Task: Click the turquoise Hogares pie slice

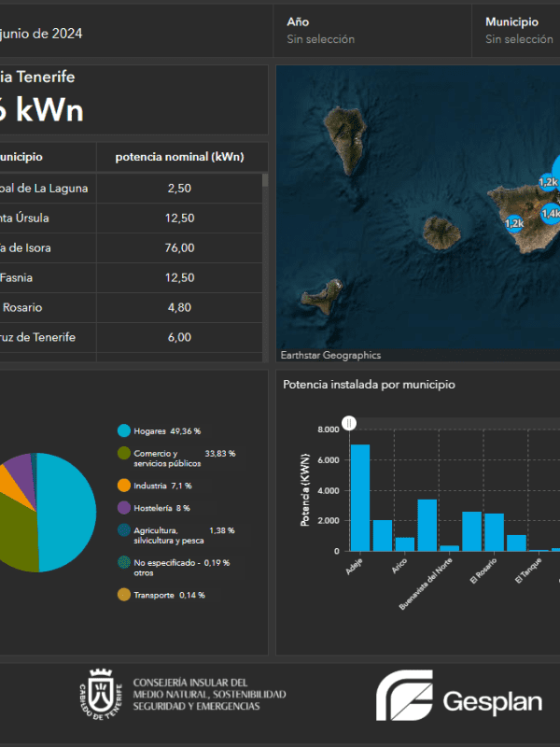Action: [66, 512]
